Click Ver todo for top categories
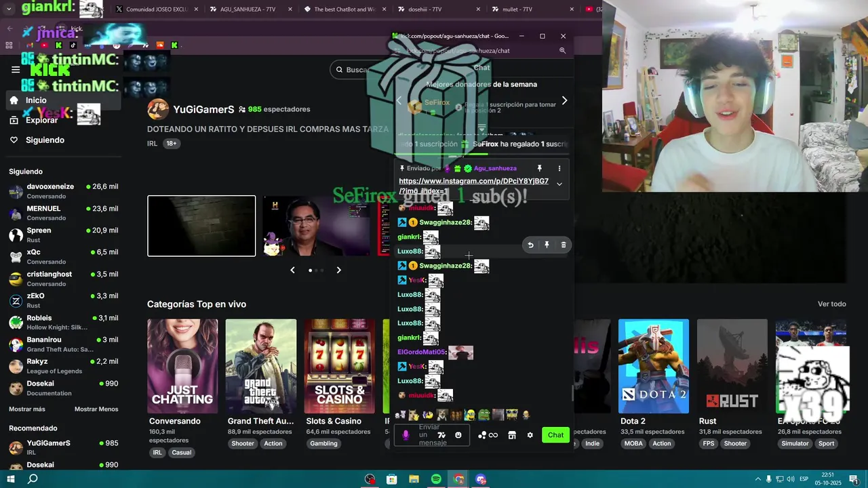The image size is (868, 488). 831,304
